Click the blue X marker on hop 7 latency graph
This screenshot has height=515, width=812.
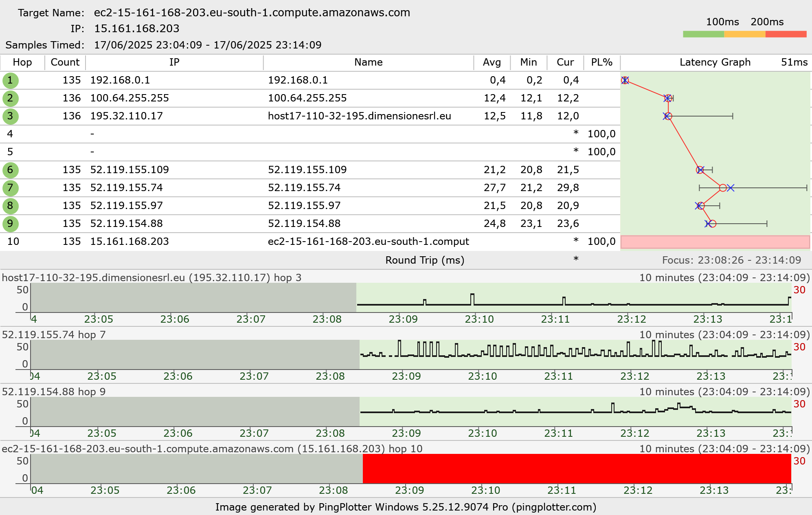731,188
